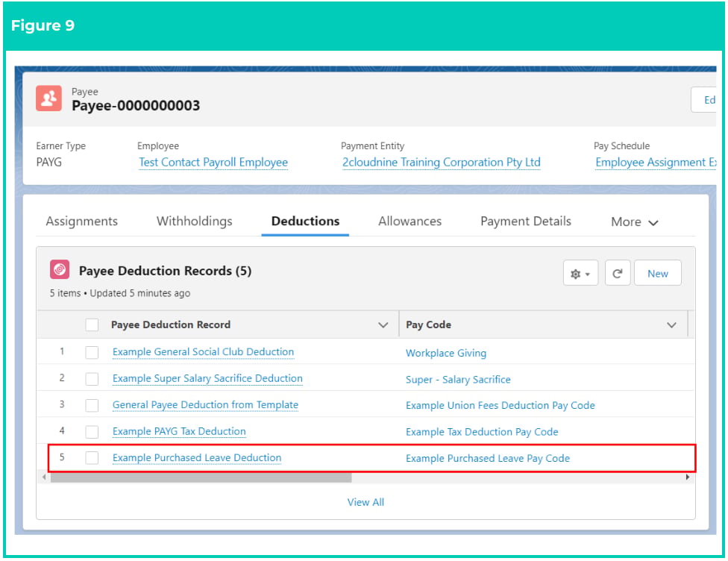Click the Pay Code column header
The height and width of the screenshot is (561, 728).
[428, 325]
